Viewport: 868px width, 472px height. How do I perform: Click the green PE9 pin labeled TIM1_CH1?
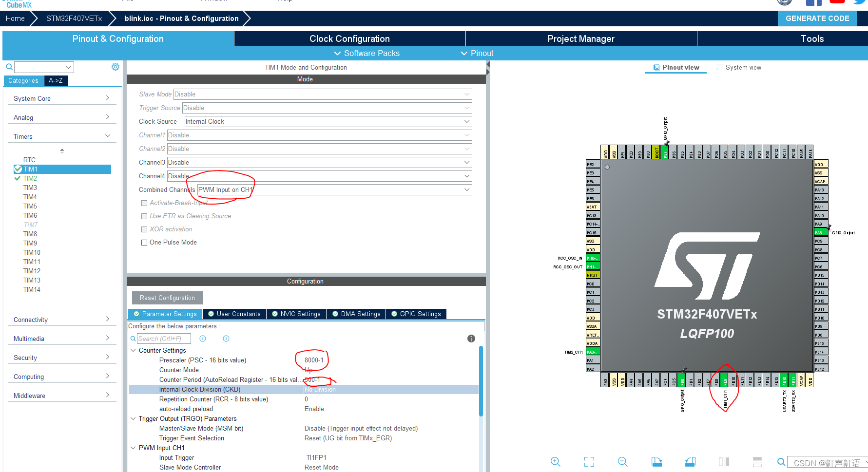pyautogui.click(x=725, y=380)
